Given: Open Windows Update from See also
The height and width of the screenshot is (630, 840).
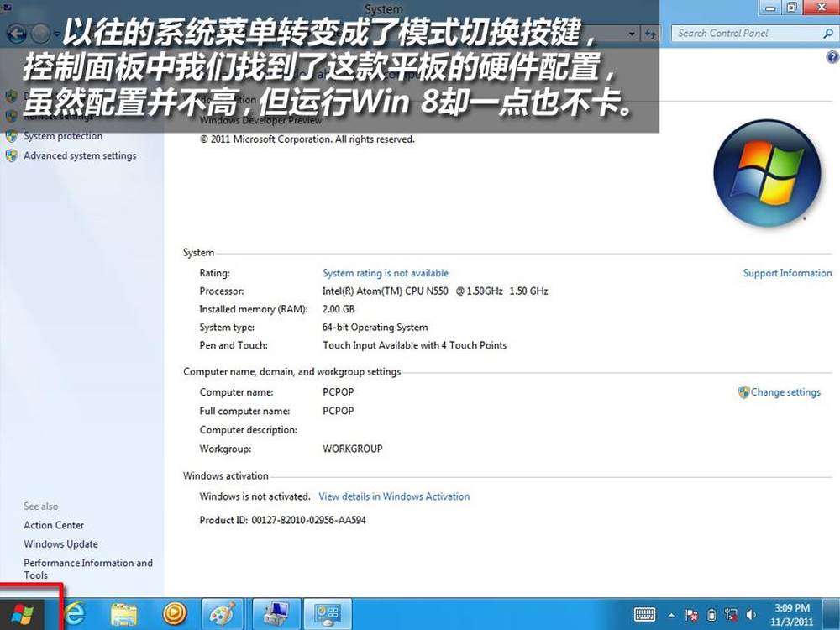Looking at the screenshot, I should (60, 544).
